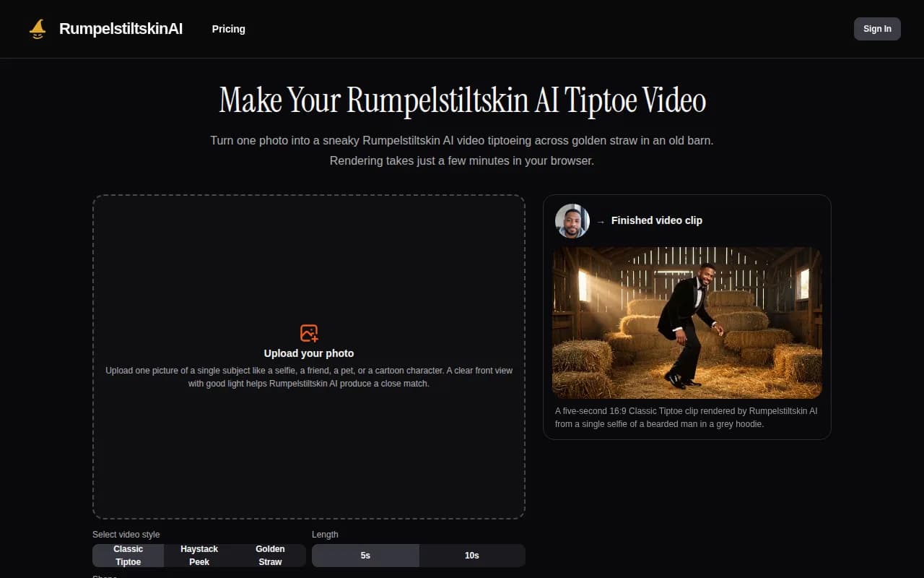
Task: Click the 'Rendering takes just a few minutes' text
Action: pyautogui.click(x=462, y=160)
